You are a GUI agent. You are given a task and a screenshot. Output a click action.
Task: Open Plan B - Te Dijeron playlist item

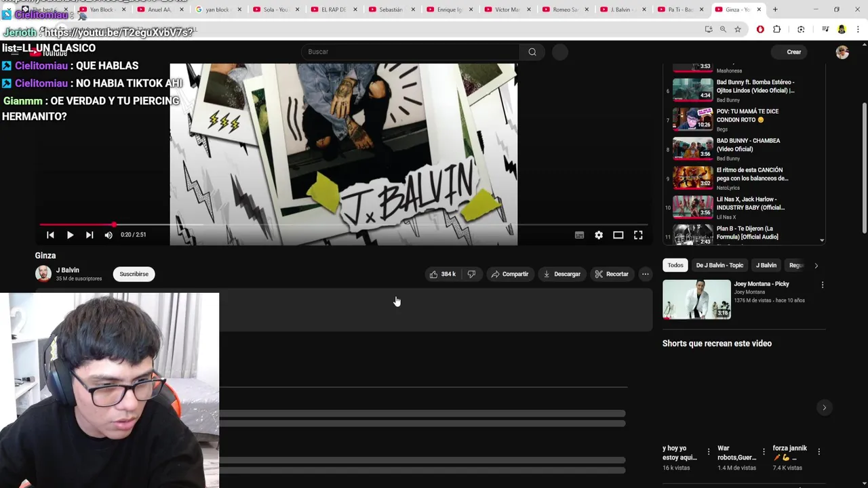tap(743, 235)
